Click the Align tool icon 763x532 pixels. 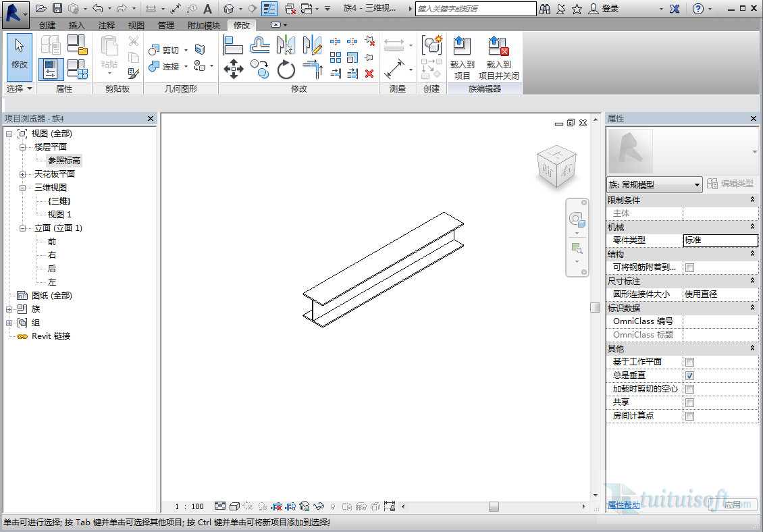tap(233, 45)
